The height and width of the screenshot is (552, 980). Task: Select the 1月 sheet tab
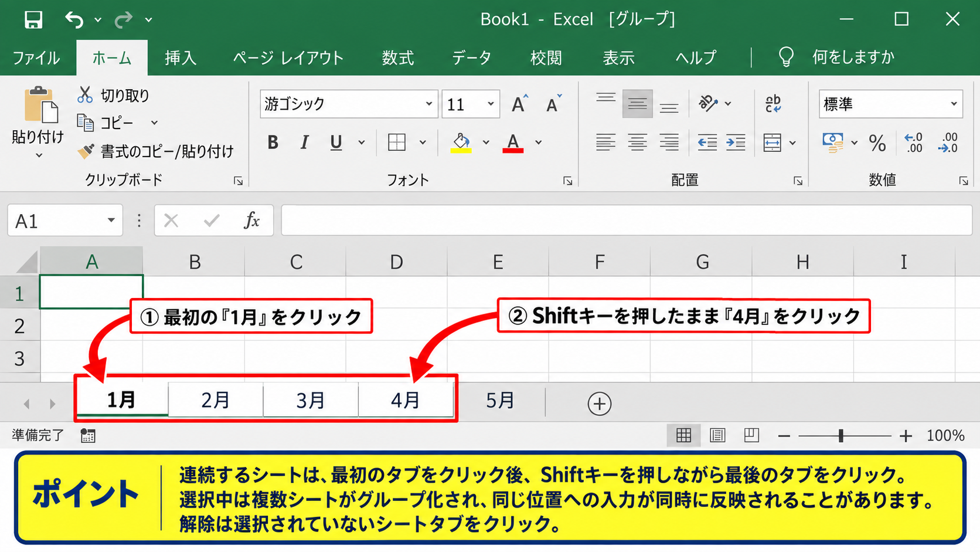click(122, 401)
